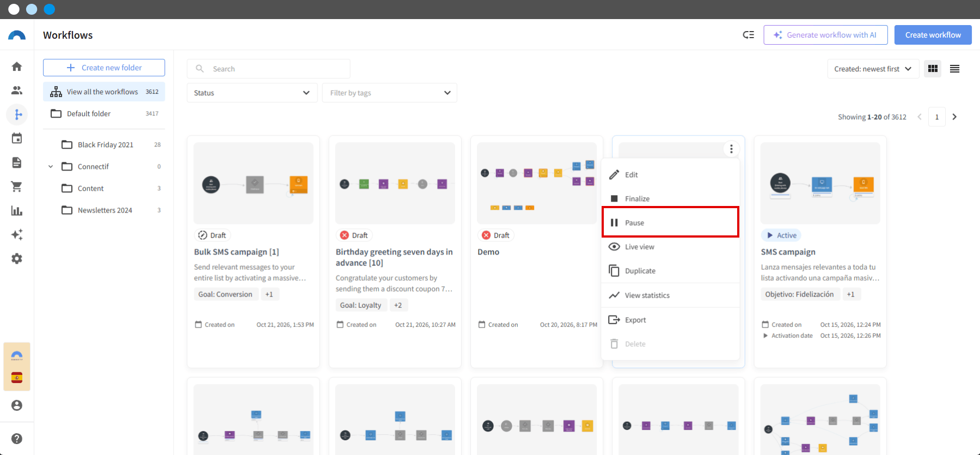Open the AI sparkles icon in sidebar

coord(17,235)
